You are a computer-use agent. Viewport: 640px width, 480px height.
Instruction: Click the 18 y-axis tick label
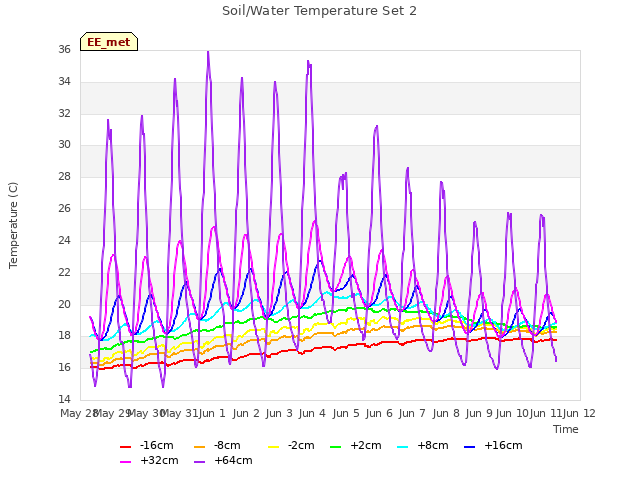point(64,336)
